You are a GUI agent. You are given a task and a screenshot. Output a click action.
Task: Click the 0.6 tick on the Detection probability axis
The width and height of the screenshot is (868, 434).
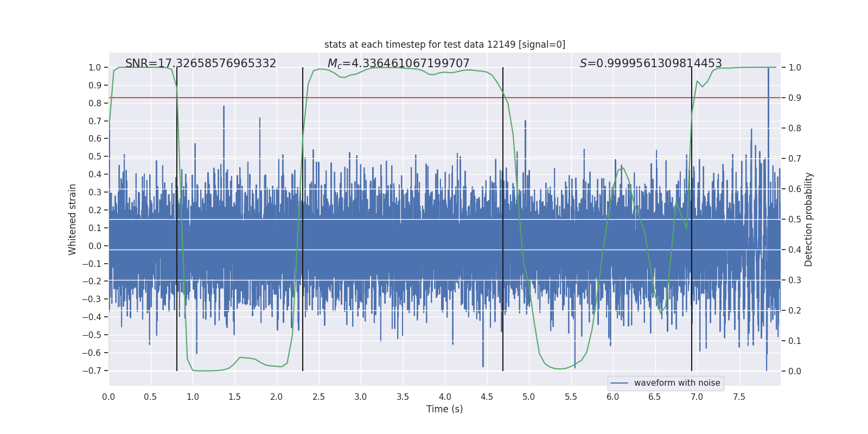(x=795, y=189)
